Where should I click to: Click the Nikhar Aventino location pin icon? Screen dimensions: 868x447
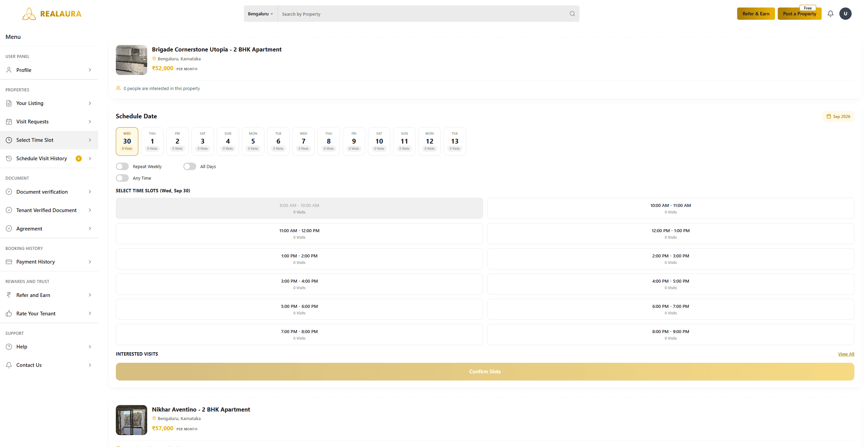click(x=154, y=418)
